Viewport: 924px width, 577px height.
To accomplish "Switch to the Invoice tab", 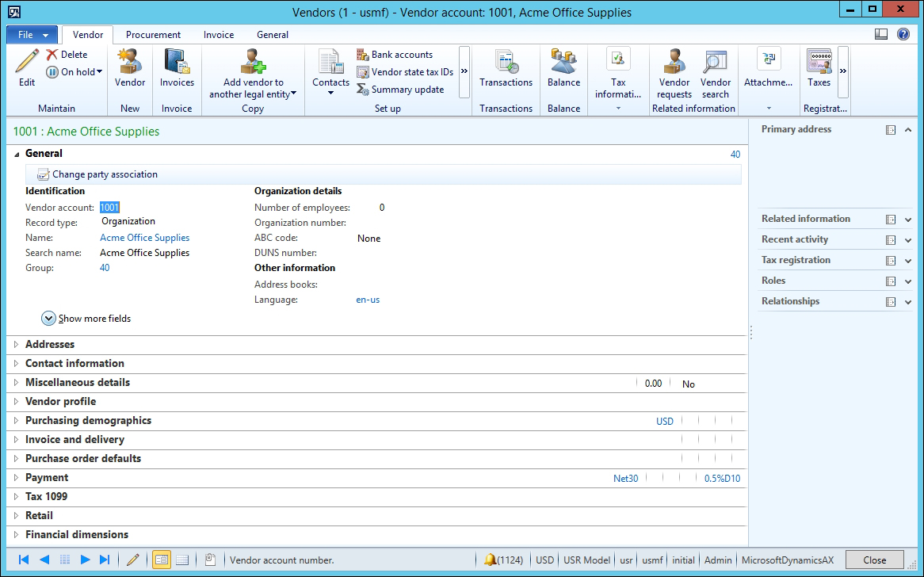I will [219, 35].
